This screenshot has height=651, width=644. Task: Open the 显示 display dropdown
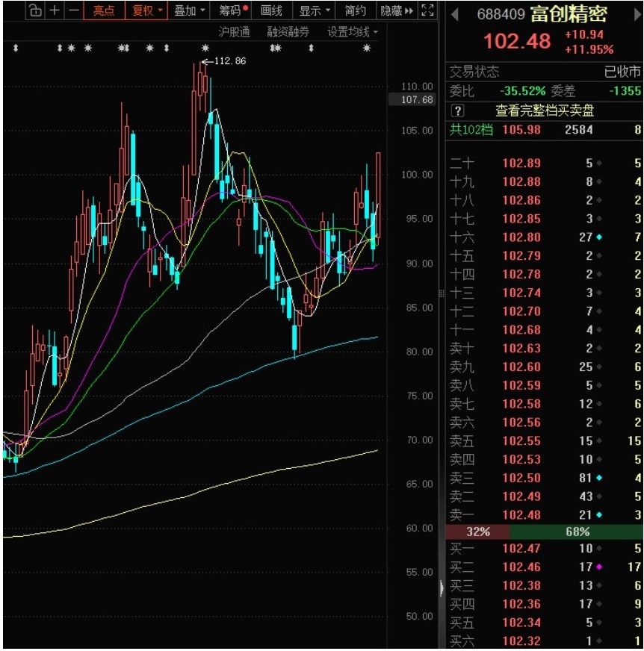coord(314,10)
